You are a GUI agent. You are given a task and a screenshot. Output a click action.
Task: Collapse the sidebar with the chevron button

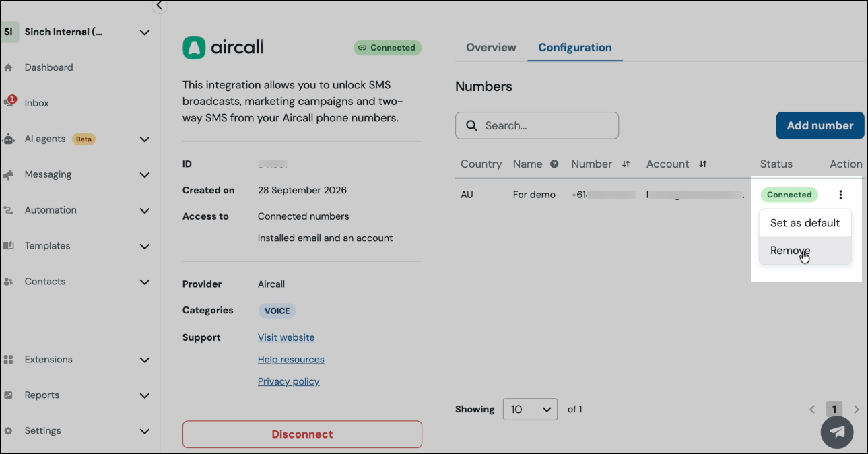[x=159, y=6]
